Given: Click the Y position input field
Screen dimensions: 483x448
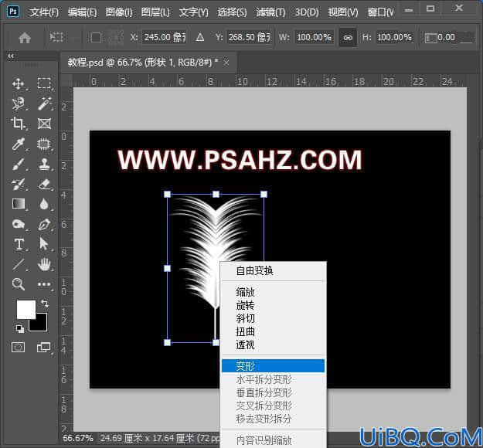Looking at the screenshot, I should pos(249,38).
